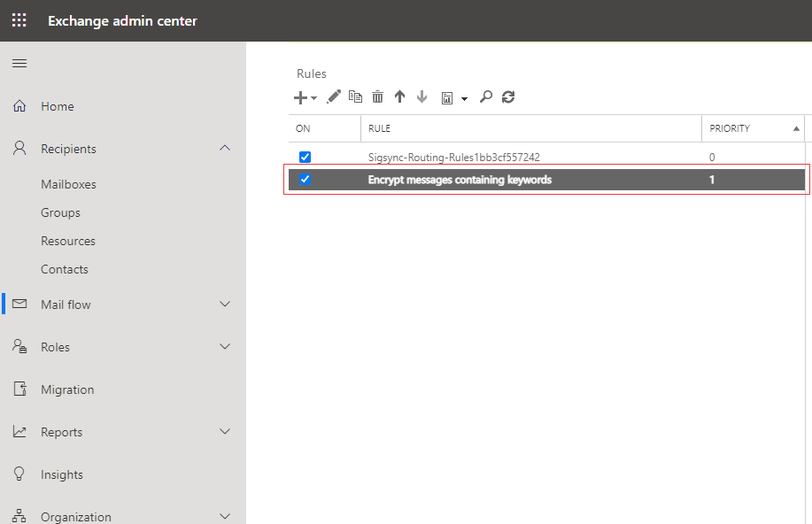The width and height of the screenshot is (812, 524).
Task: Open the app launcher waffle icon
Action: [19, 20]
